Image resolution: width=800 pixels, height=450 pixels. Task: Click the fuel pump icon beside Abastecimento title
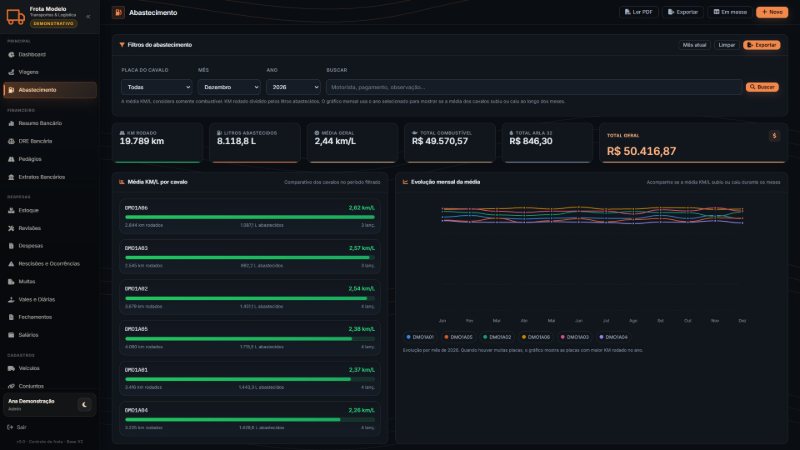point(118,12)
